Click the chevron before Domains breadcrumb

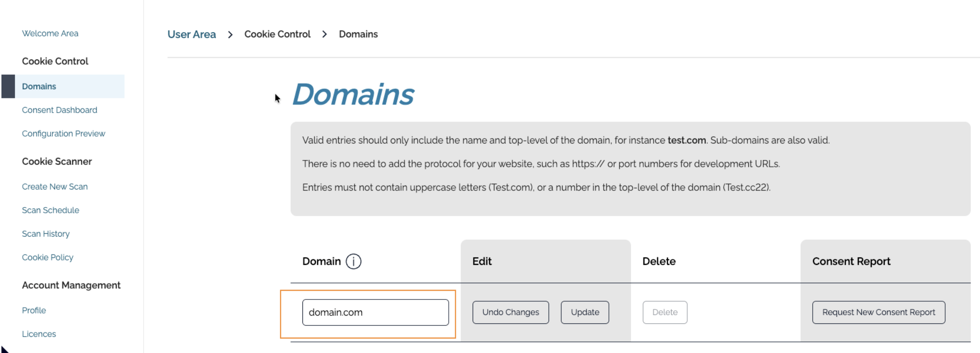pyautogui.click(x=324, y=34)
